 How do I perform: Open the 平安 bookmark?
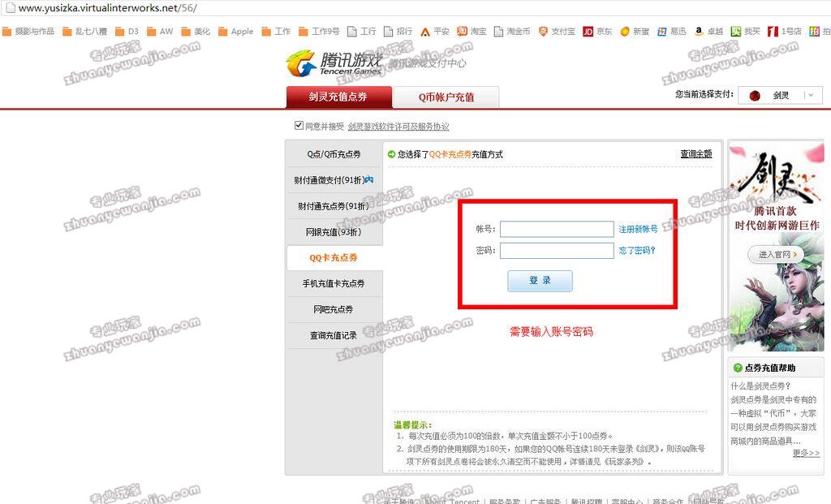pyautogui.click(x=435, y=32)
